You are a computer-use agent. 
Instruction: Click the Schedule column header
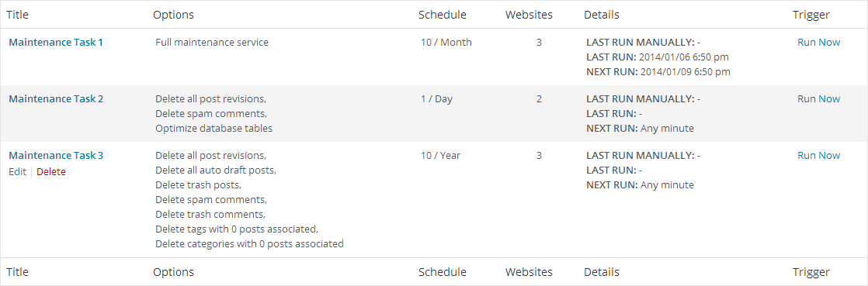pyautogui.click(x=443, y=15)
